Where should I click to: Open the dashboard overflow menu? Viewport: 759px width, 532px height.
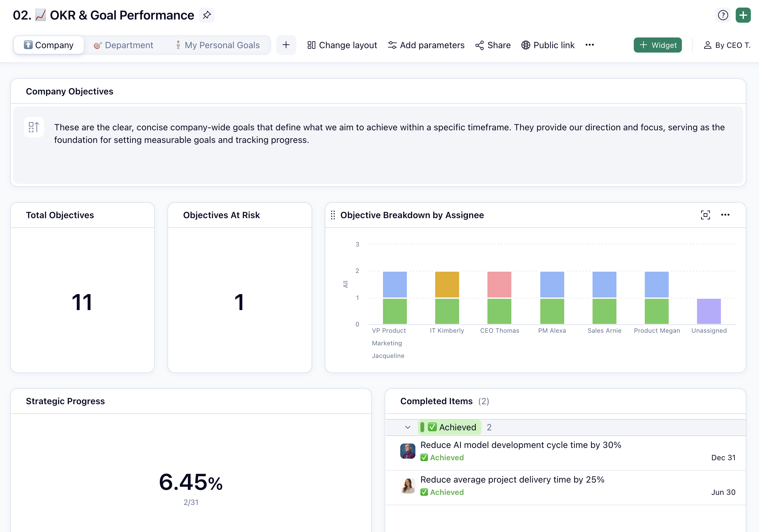tap(590, 45)
